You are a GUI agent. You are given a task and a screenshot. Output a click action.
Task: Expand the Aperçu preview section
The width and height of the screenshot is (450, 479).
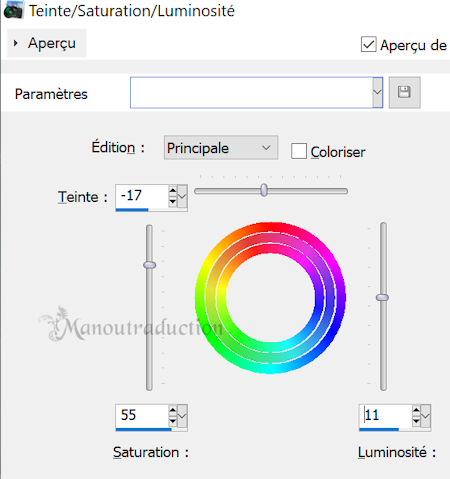(47, 43)
